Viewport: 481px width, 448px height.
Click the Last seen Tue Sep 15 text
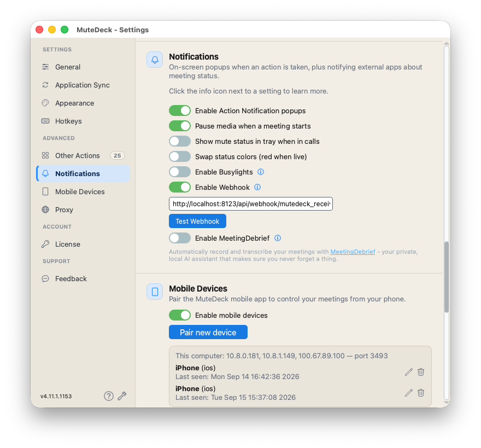tap(236, 398)
